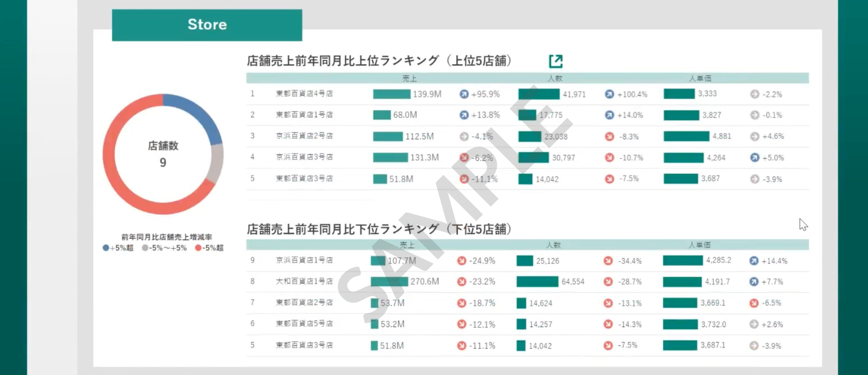The image size is (868, 375).
Task: Click 売上 column header in top ranking table
Action: point(409,78)
